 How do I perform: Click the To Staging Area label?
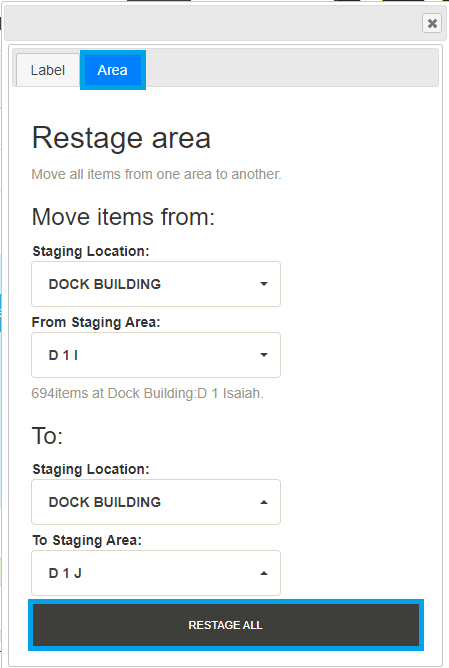click(x=87, y=540)
